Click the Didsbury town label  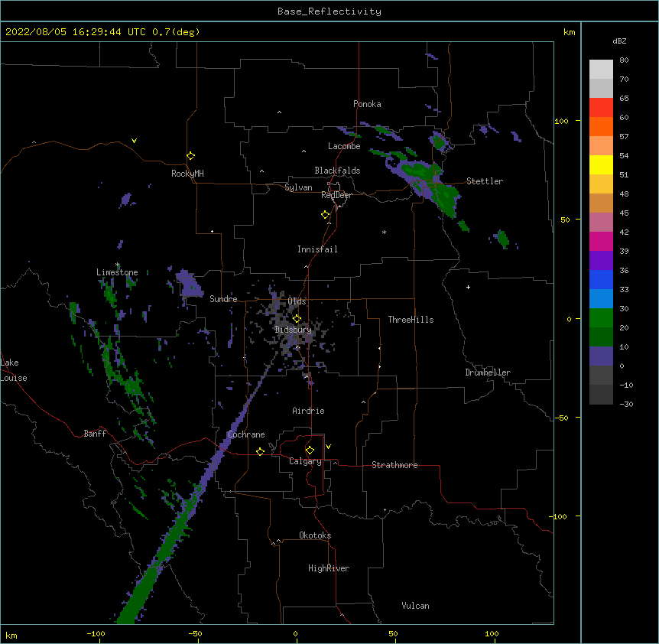(293, 330)
